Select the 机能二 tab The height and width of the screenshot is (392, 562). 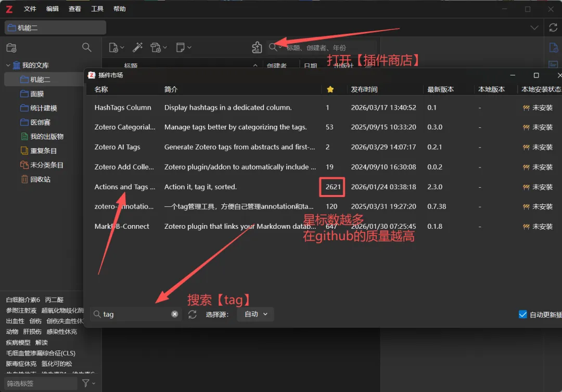coord(55,28)
